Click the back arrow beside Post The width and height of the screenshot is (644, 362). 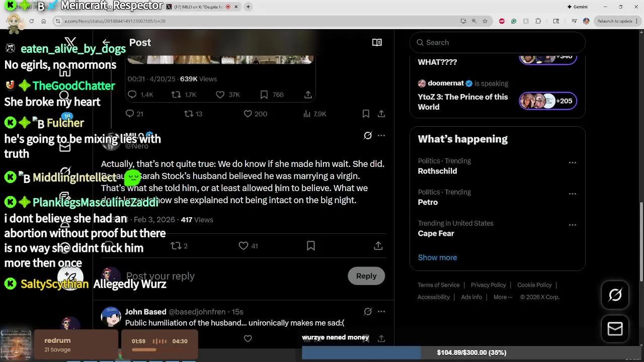(x=106, y=43)
